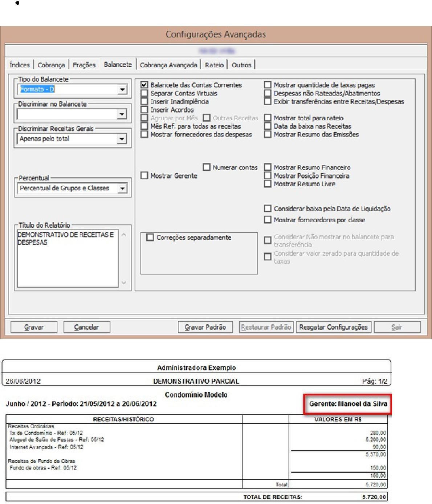This screenshot has width=432, height=504.
Task: Switch to the Índices tab
Action: (20, 65)
